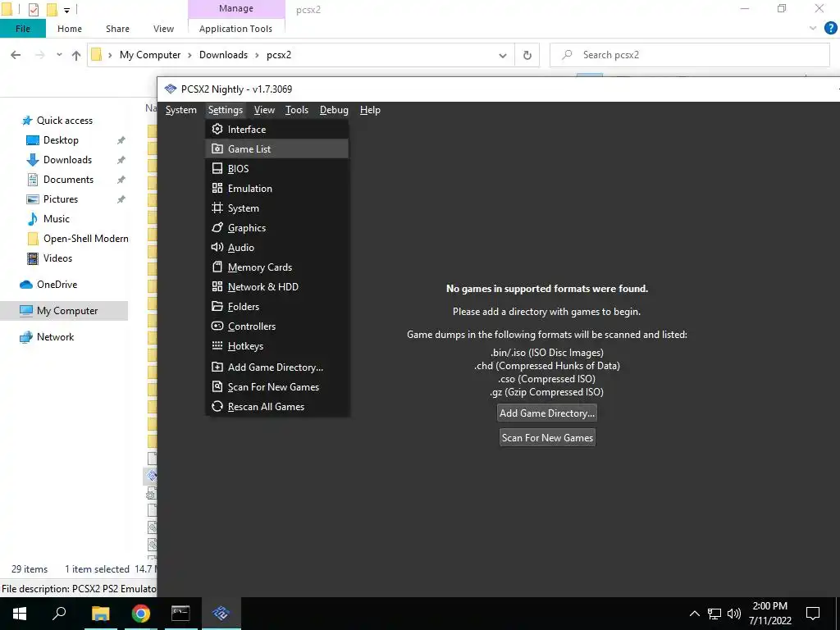Select Downloads in navigation pane
840x630 pixels.
point(67,160)
